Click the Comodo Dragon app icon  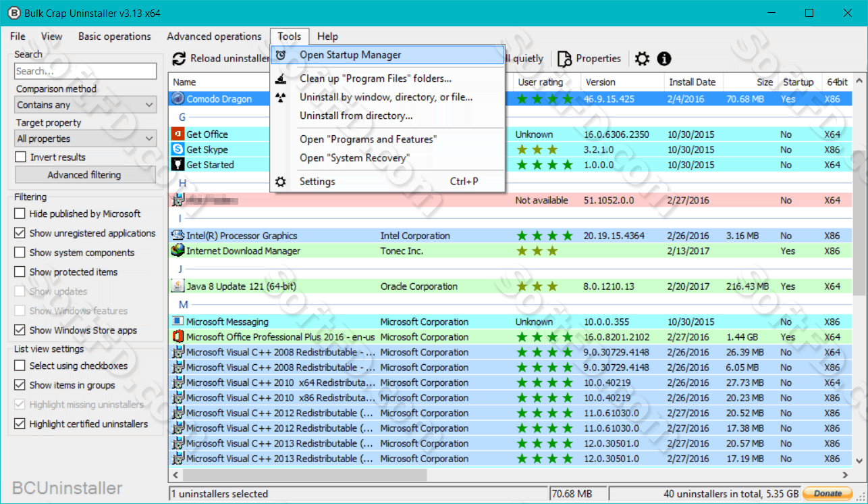[x=178, y=99]
